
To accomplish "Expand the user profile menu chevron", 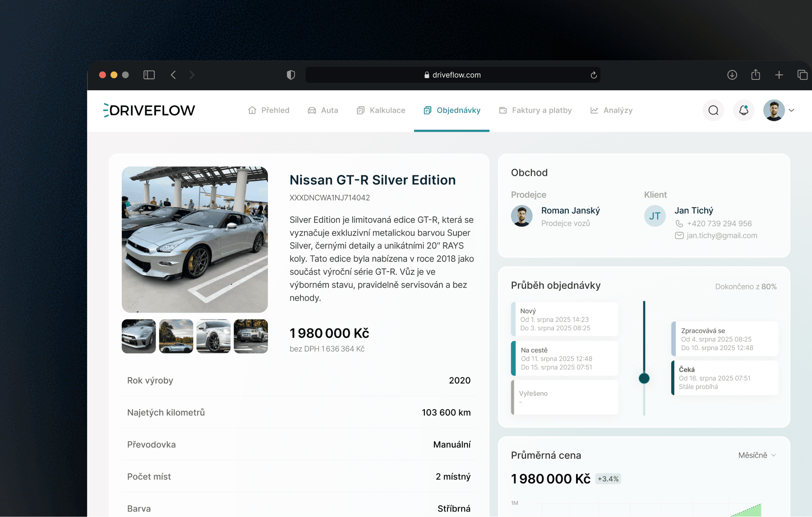I will pos(791,111).
